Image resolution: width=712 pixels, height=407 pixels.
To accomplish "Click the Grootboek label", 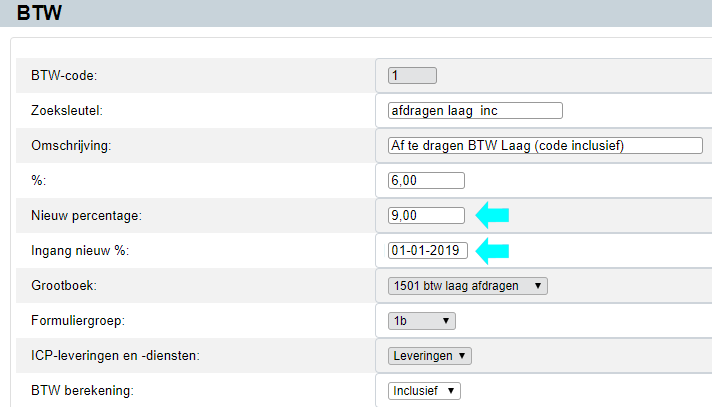I will tap(64, 286).
